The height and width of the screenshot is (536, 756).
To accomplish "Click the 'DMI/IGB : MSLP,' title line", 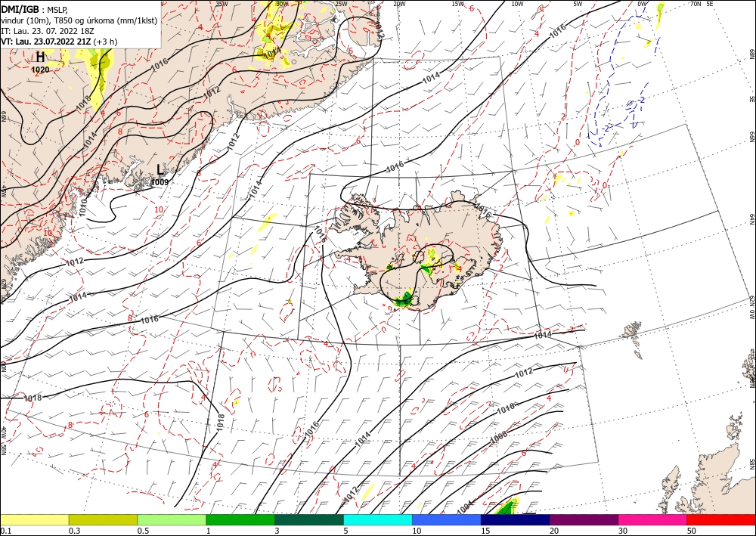I will (35, 9).
